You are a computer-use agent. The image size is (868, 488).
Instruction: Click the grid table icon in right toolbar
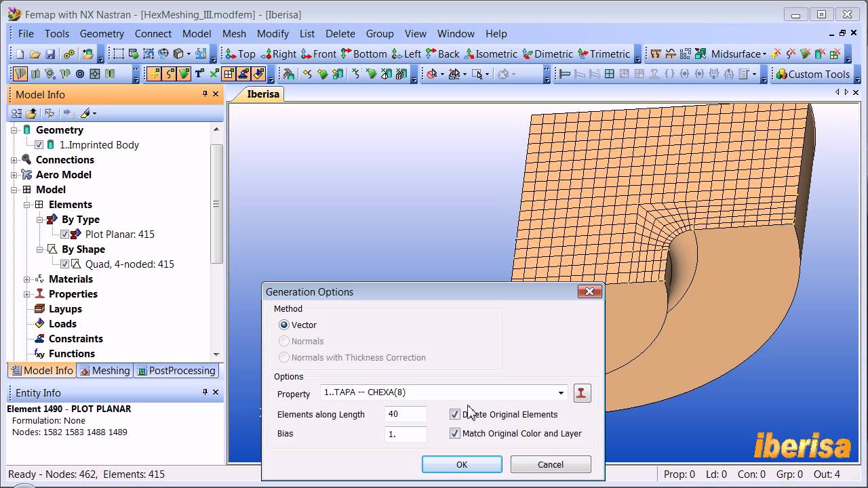(610, 75)
